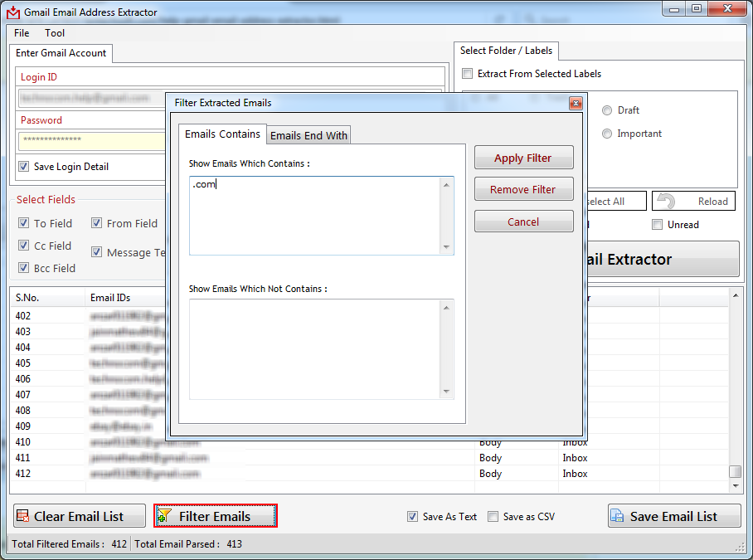Click the Apply Filter button
This screenshot has width=753, height=560.
point(523,158)
